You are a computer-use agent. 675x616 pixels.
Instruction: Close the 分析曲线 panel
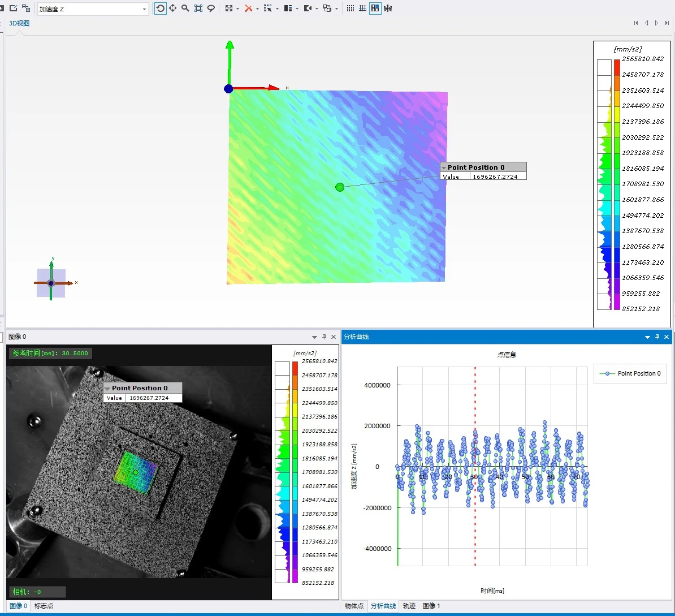pos(667,337)
